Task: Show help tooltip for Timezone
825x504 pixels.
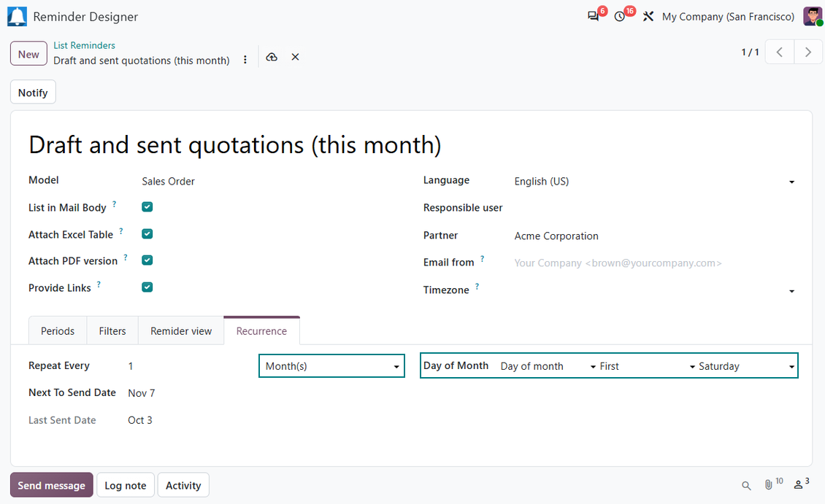Action: 477,287
